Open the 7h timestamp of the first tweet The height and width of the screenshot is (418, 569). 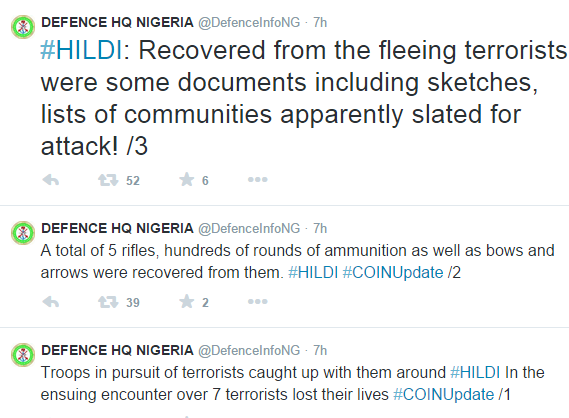coord(320,22)
